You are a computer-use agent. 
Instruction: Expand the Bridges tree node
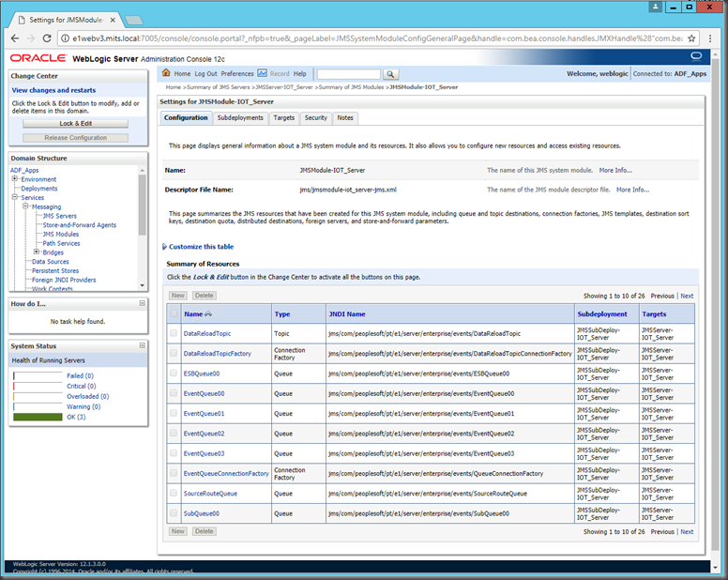pos(37,252)
